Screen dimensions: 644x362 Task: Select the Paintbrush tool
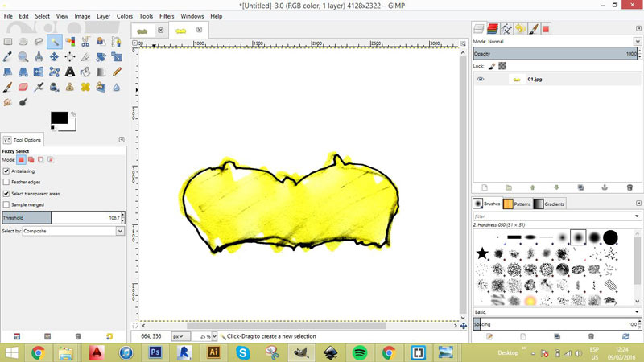tap(8, 87)
